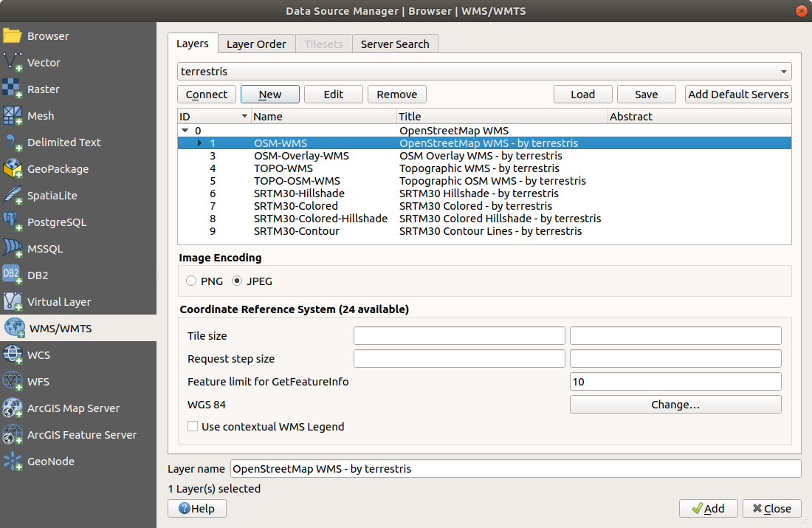812x528 pixels.
Task: Enable Use contextual WMS Legend
Action: coord(193,427)
